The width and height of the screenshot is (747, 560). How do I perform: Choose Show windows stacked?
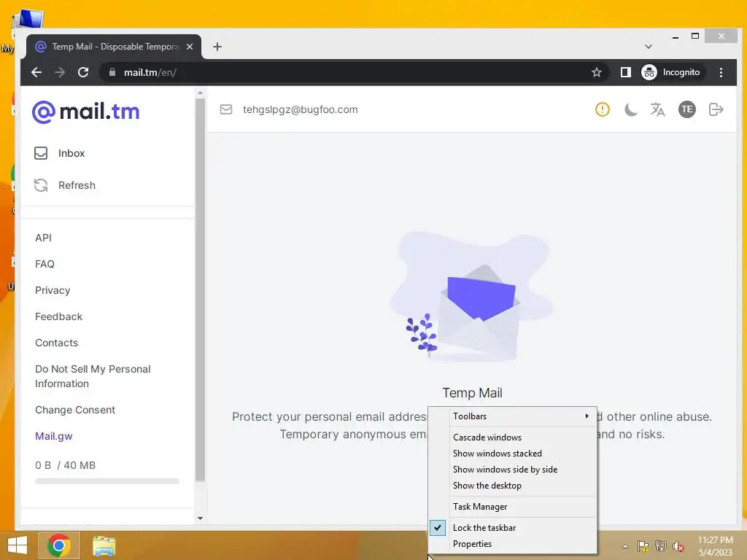pos(513,454)
